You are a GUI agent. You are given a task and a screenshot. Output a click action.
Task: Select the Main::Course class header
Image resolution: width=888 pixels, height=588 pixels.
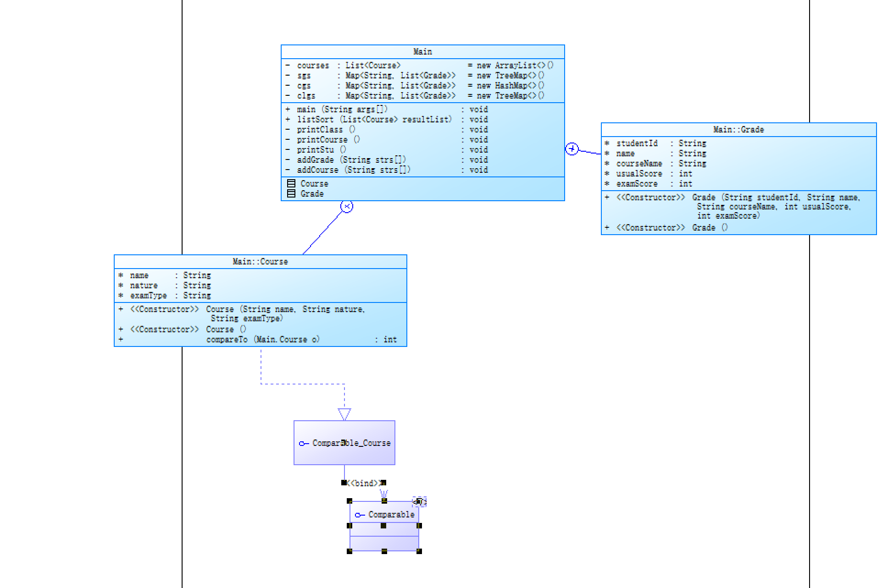tap(260, 261)
